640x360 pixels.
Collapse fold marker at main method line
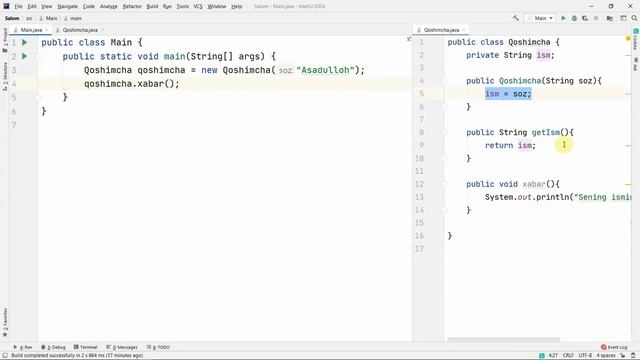[x=38, y=57]
